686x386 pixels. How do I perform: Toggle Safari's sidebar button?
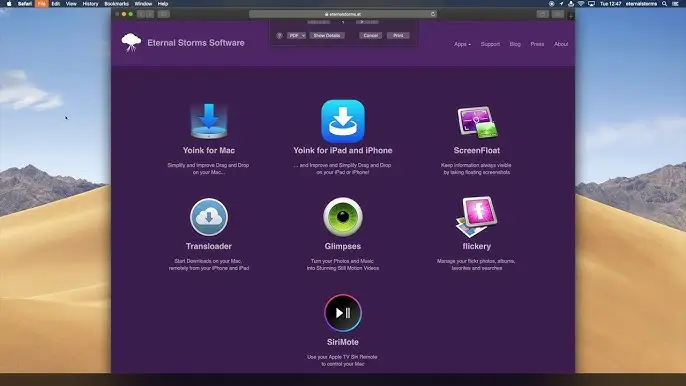click(x=164, y=14)
